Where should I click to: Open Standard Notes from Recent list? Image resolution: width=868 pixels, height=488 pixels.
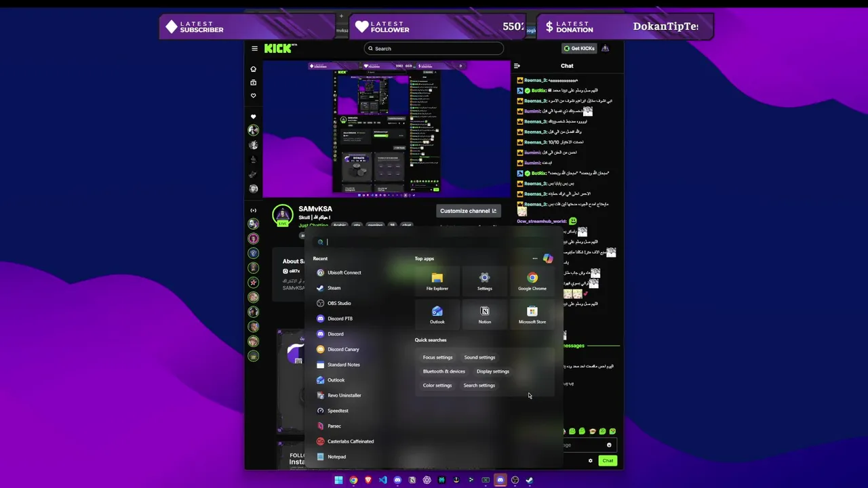[x=339, y=365]
